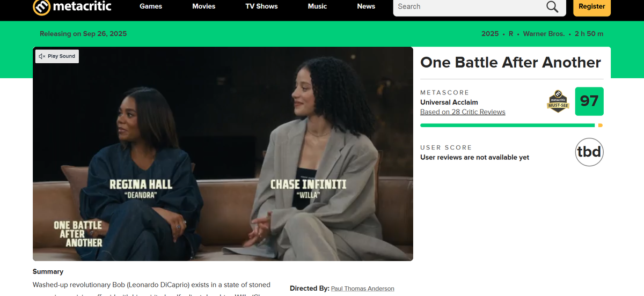Click the One Battle After Another title
This screenshot has width=644, height=296.
pyautogui.click(x=510, y=63)
